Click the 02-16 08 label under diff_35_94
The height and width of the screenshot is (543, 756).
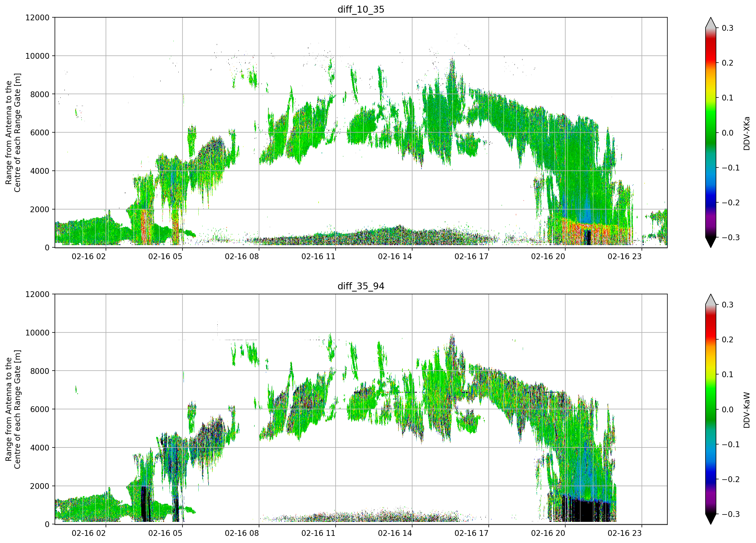[242, 533]
